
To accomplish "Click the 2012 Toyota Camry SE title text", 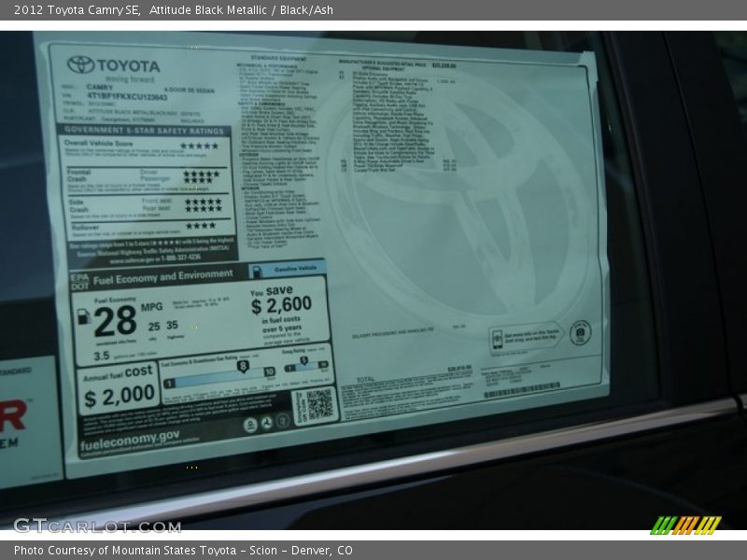I will coord(77,10).
